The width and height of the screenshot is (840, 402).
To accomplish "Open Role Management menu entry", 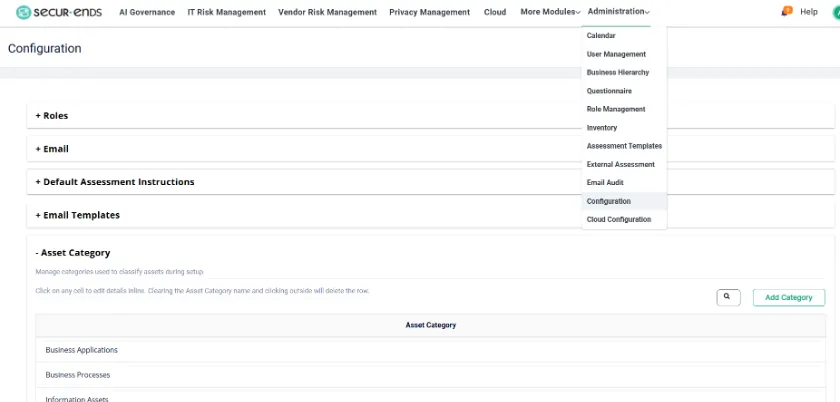I will pyautogui.click(x=624, y=109).
